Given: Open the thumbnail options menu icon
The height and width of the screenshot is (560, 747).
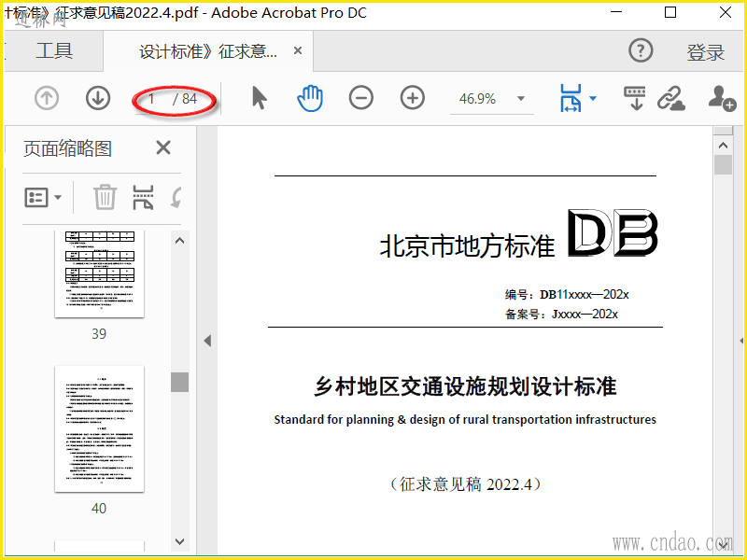Looking at the screenshot, I should (43, 197).
